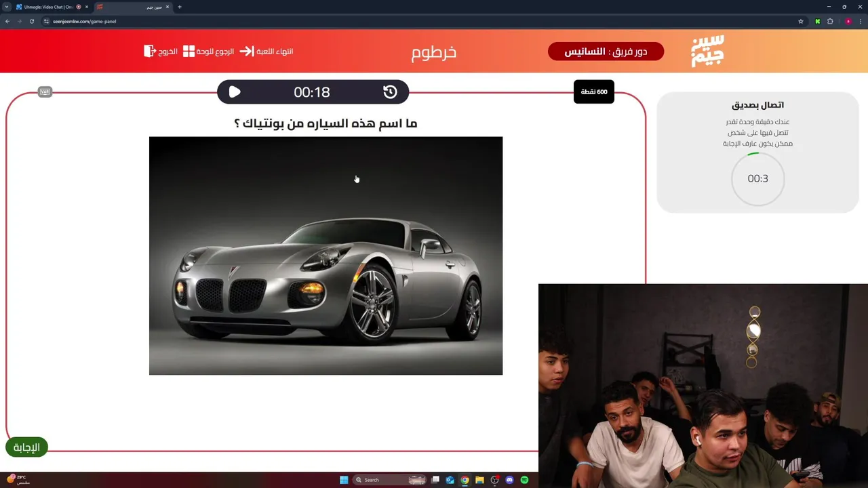Click the exit door icon beside الخروج

(x=150, y=52)
